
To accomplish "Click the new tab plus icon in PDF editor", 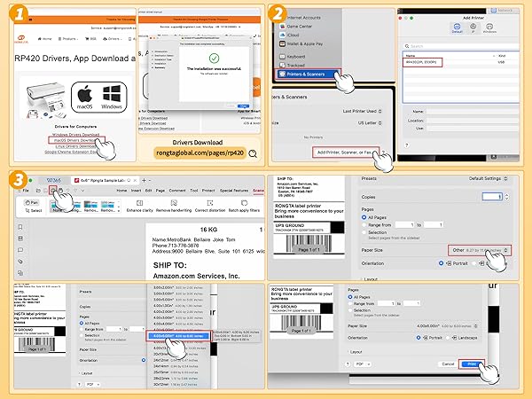I will (x=144, y=180).
